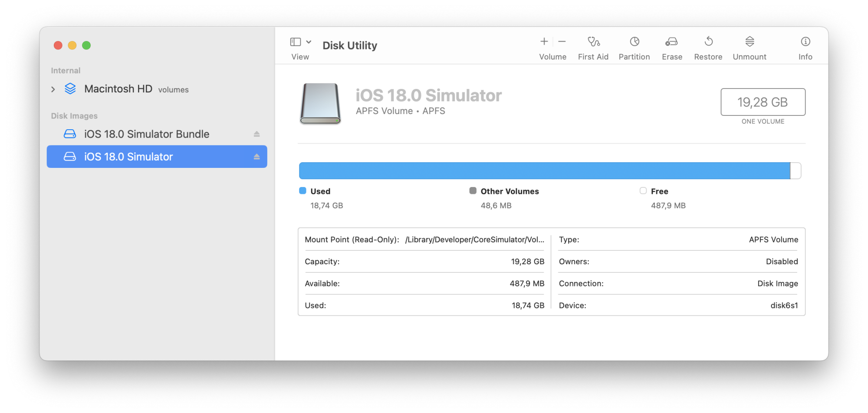Click the Mount Point path value

[475, 239]
